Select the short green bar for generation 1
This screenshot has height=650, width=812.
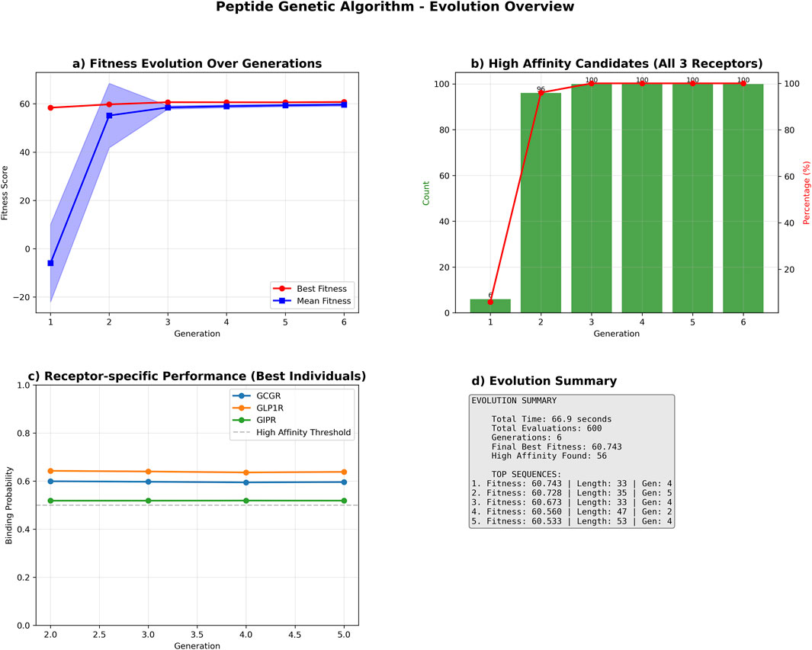click(x=490, y=306)
